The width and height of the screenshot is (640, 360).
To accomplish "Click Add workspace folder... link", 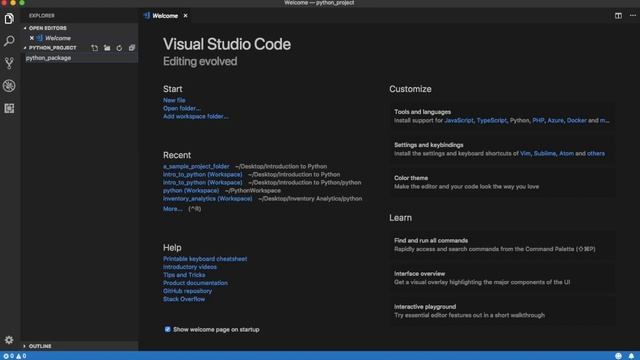I will [196, 116].
